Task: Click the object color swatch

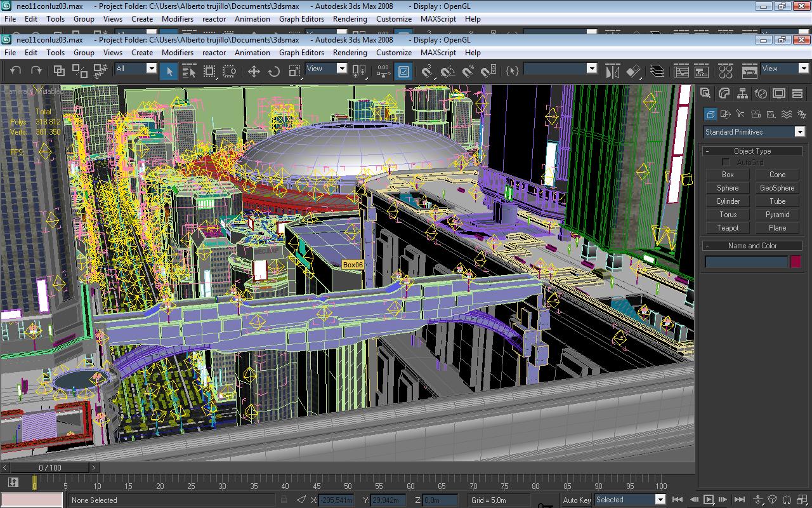Action: point(796,262)
